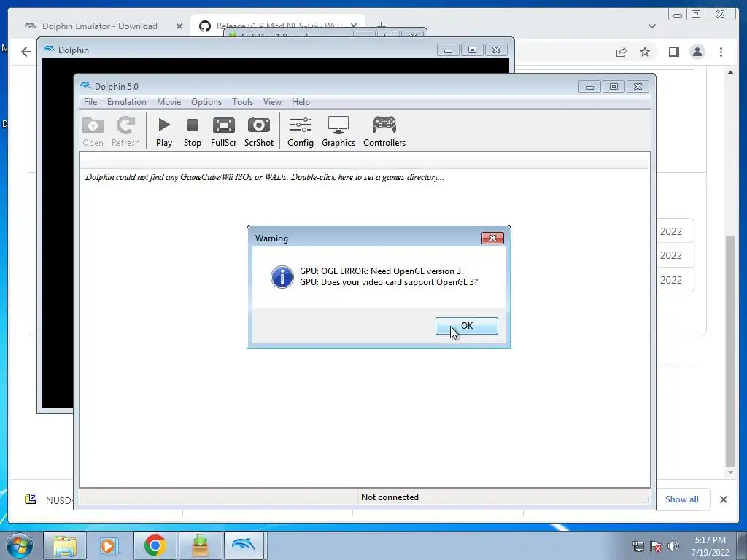The width and height of the screenshot is (747, 560).
Task: Take a screenshot with the ScrShot icon
Action: [x=259, y=131]
